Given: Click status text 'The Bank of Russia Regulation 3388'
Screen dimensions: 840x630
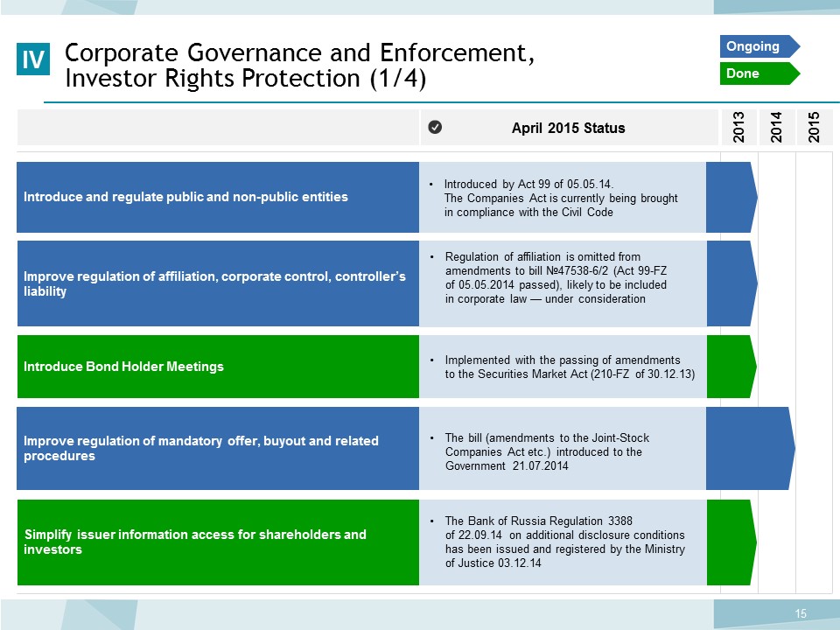Looking at the screenshot, I should [565, 542].
